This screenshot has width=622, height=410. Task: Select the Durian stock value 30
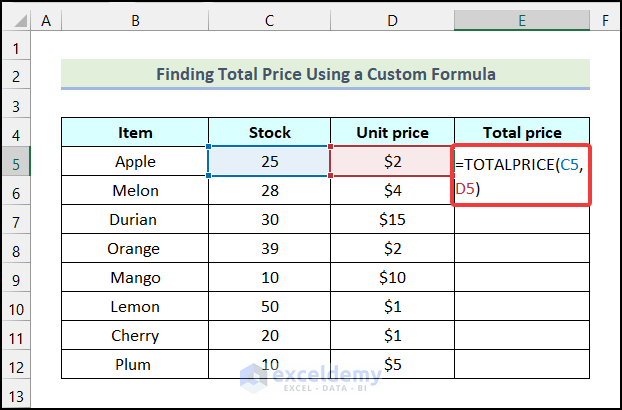tap(269, 219)
